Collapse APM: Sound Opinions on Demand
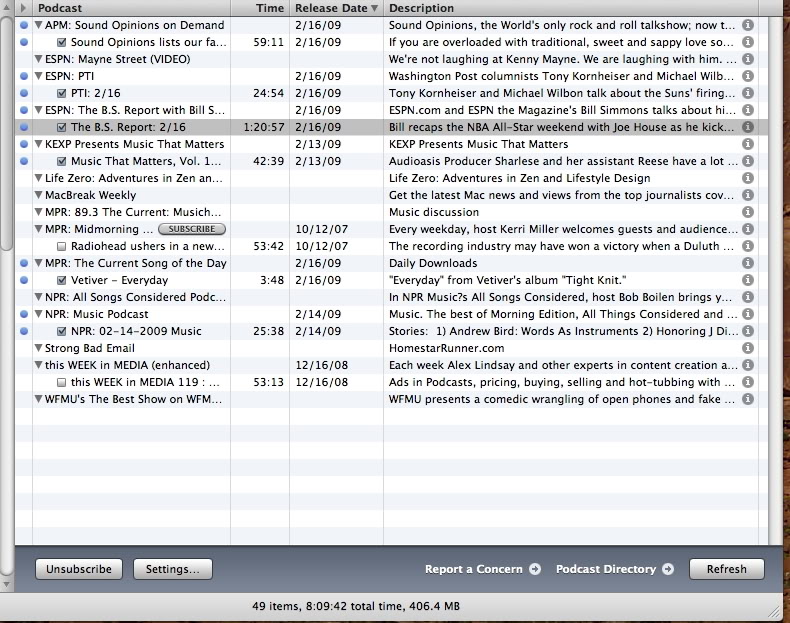Screen dimensions: 790x623 [x=38, y=25]
